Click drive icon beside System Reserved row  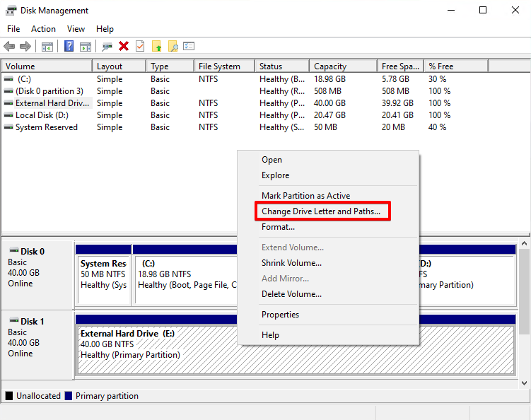click(x=8, y=127)
